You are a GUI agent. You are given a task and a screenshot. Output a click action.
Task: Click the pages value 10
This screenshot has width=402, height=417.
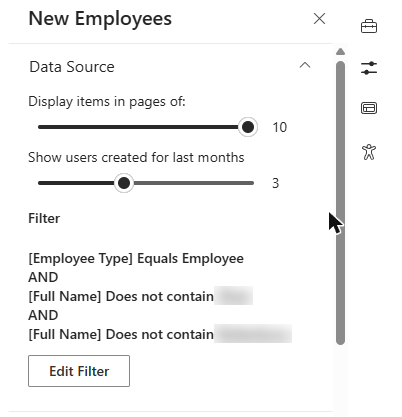coord(280,127)
